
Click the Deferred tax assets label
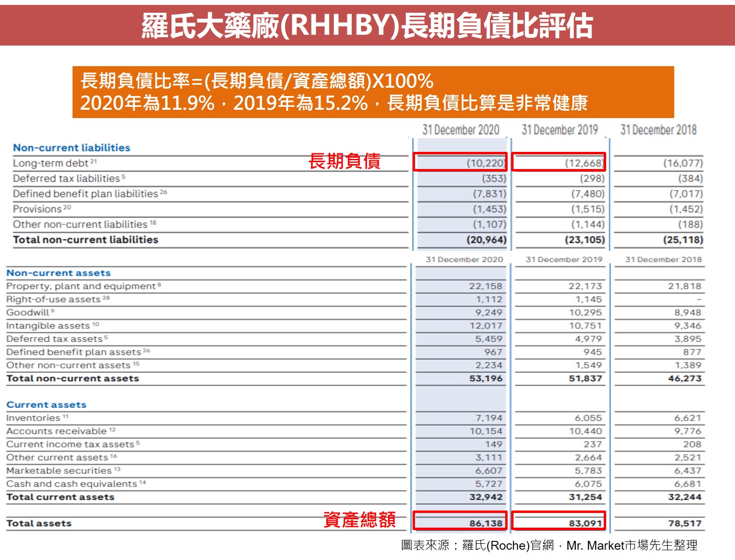tap(57, 339)
